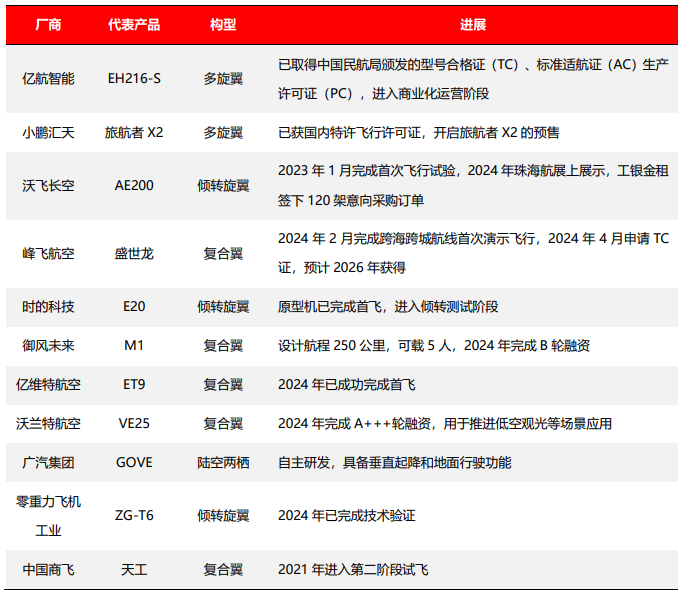The height and width of the screenshot is (600, 685).
Task: Click progress text 设计航程 250 公里
Action: pyautogui.click(x=434, y=346)
